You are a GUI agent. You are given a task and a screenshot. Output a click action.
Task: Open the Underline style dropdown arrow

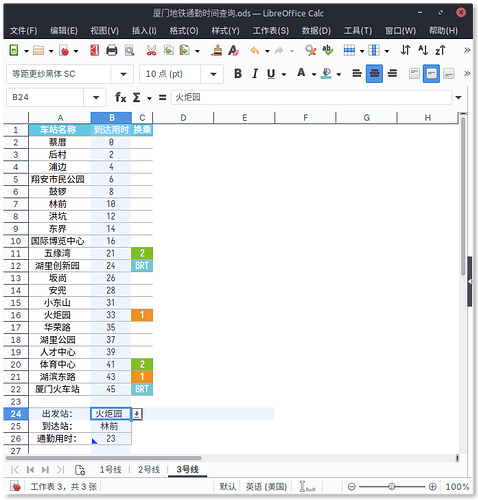pos(284,74)
